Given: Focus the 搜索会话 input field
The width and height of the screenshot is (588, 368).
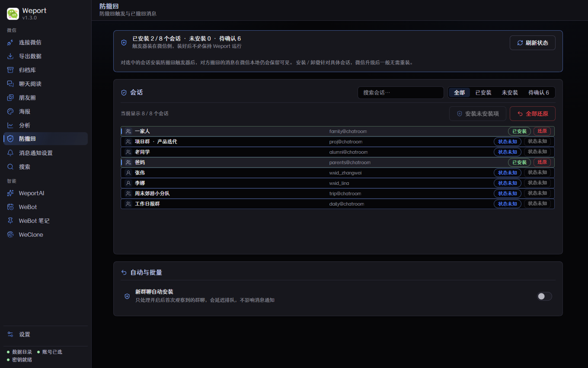Looking at the screenshot, I should click(400, 92).
